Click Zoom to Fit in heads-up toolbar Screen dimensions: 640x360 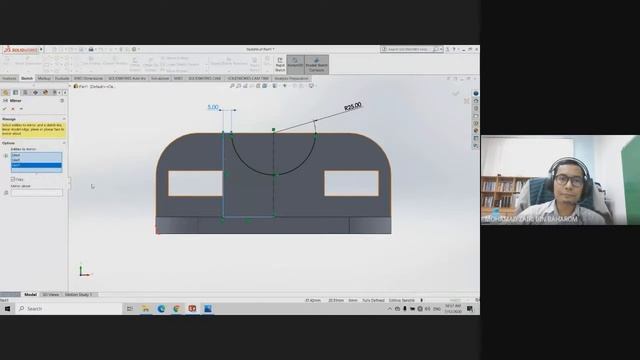click(x=232, y=86)
